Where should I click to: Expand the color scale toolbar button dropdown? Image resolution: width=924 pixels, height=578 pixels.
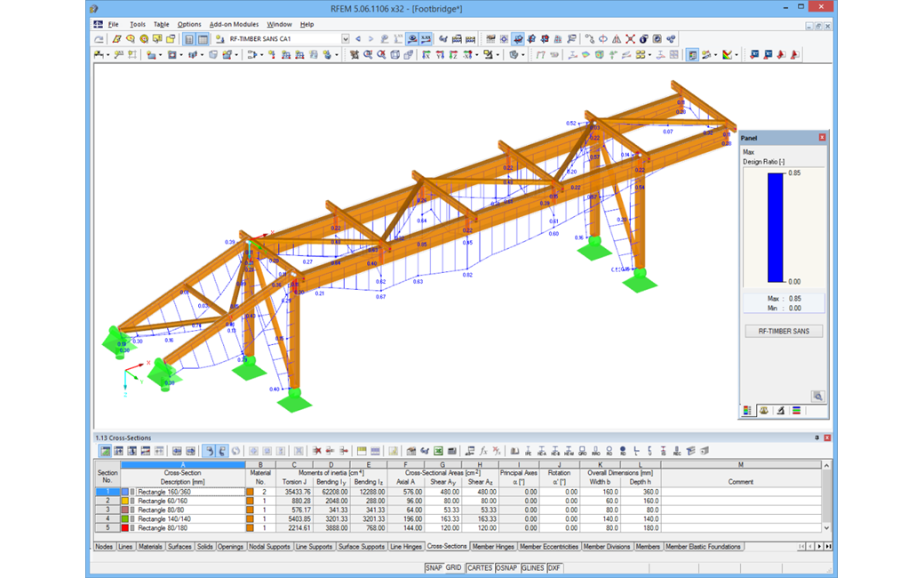click(737, 56)
